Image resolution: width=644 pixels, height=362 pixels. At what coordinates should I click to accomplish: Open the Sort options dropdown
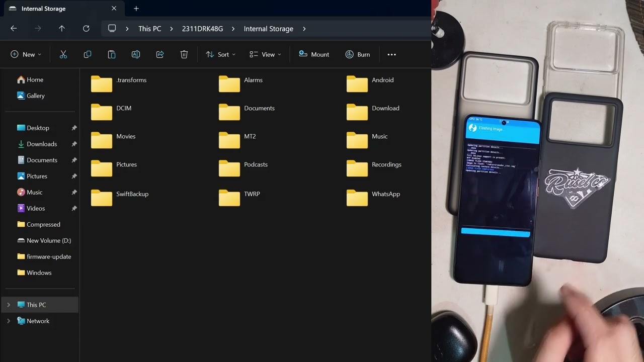(x=220, y=54)
